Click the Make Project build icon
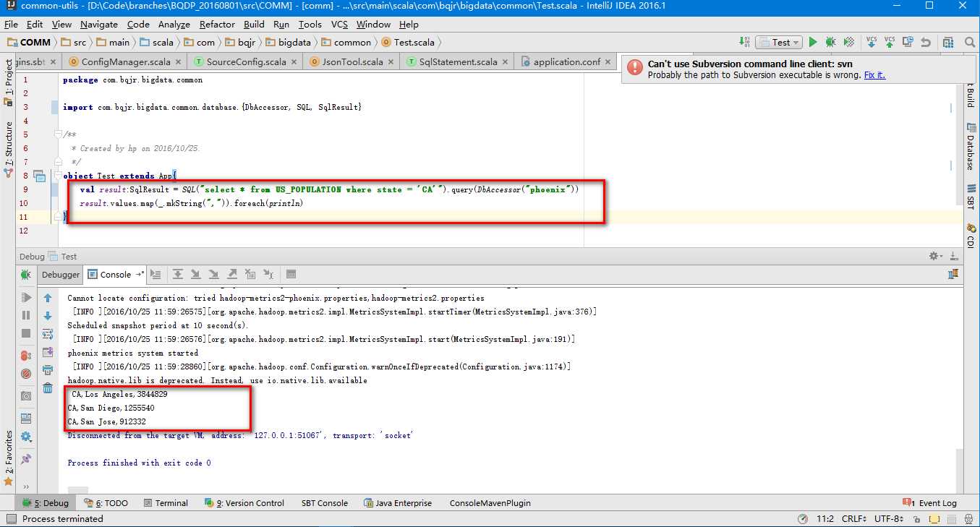This screenshot has height=527, width=980. [744, 43]
